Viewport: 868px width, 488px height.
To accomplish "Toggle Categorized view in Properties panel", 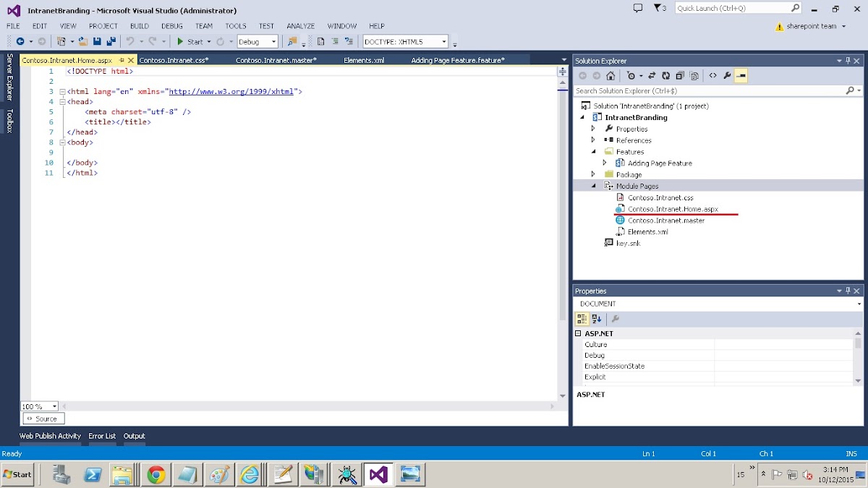I will point(582,318).
